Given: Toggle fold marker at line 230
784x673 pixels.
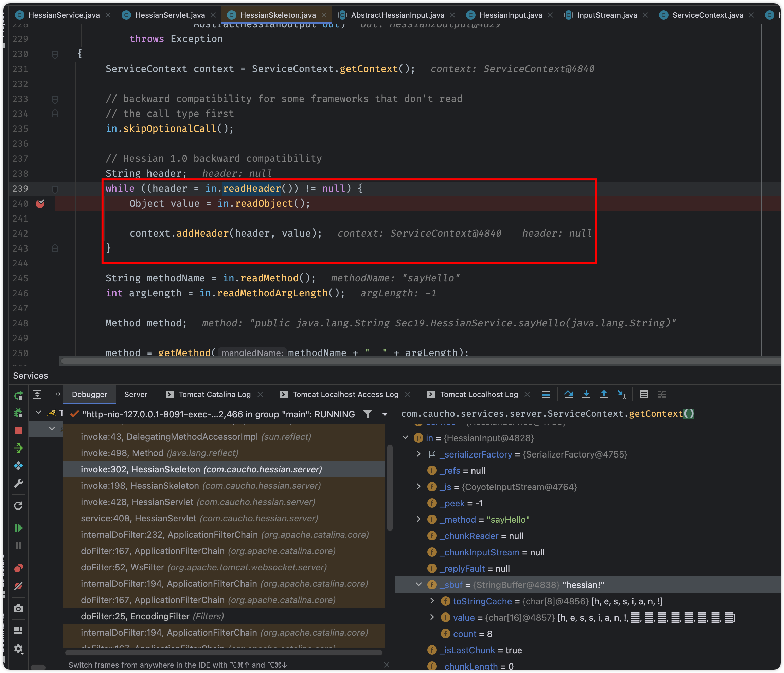Looking at the screenshot, I should pos(55,54).
